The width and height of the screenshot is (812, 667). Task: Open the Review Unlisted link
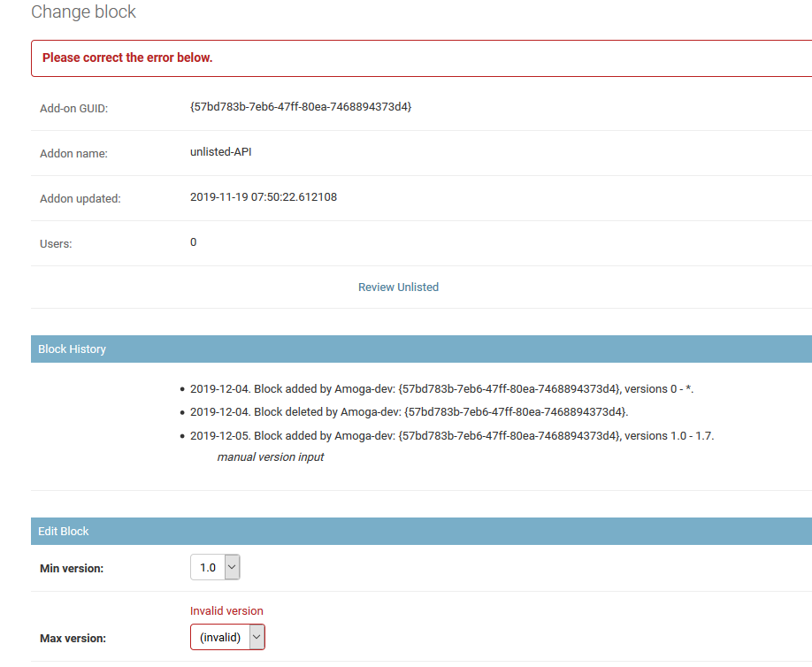(398, 287)
